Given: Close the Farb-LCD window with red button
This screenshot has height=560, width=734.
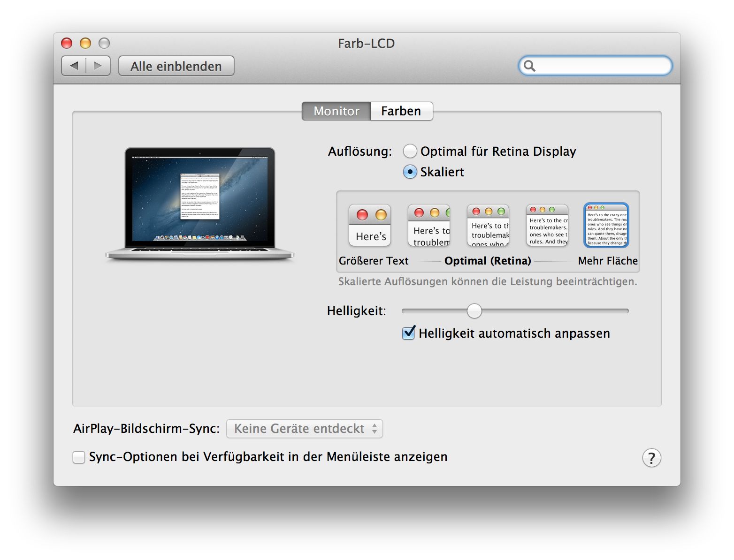Looking at the screenshot, I should tap(67, 43).
